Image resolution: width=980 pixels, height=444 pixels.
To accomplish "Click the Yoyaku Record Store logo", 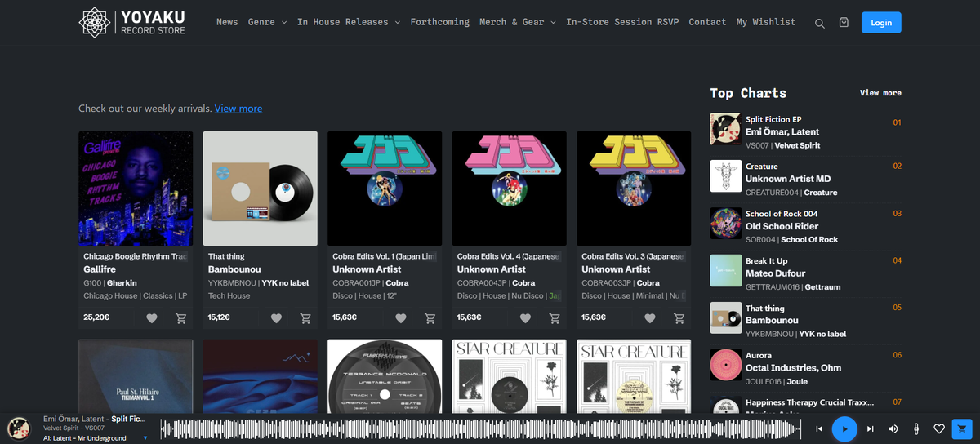I will click(131, 22).
